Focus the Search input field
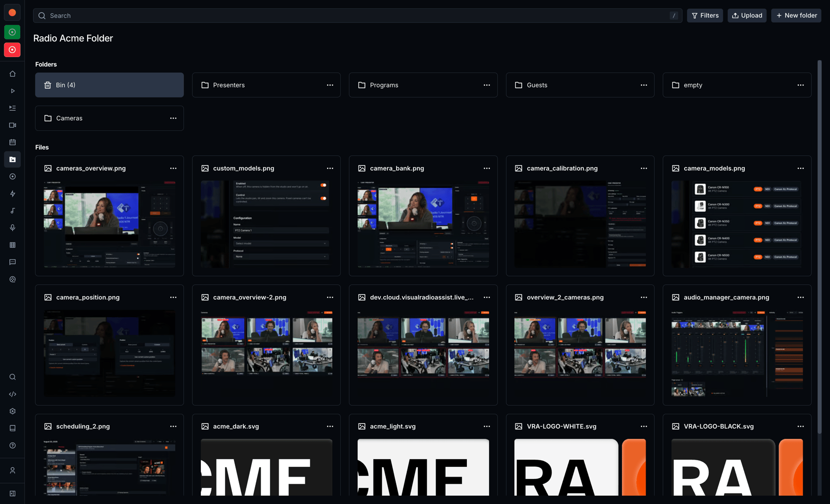This screenshot has height=504, width=830. coord(357,16)
